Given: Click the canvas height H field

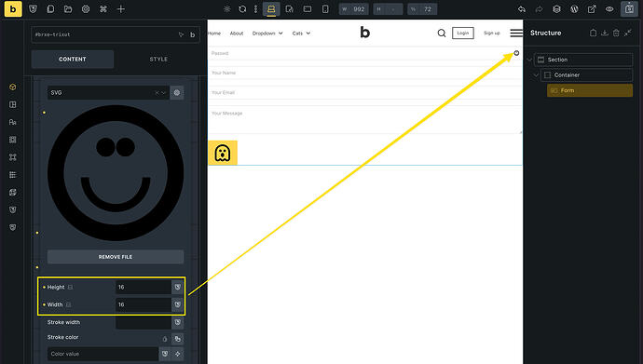Looking at the screenshot, I should tap(388, 9).
